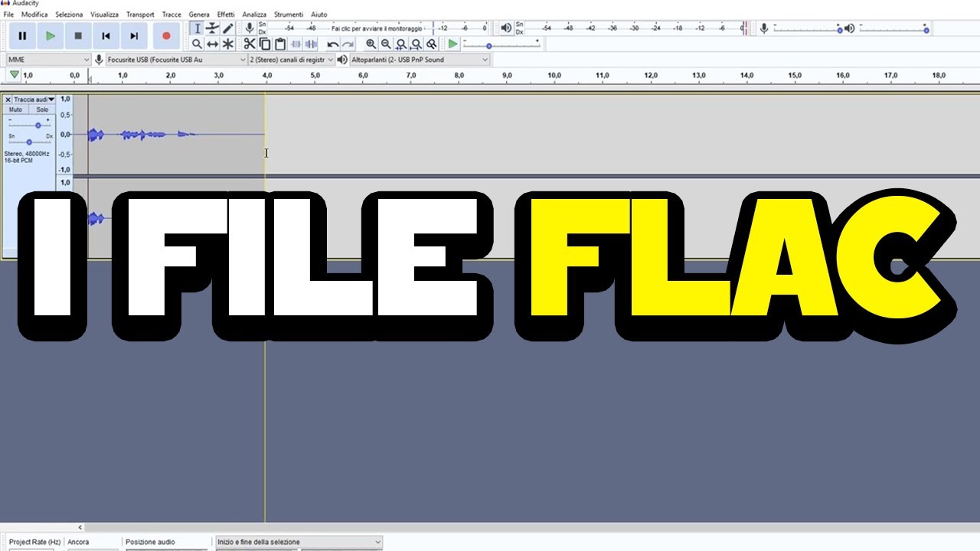Toggle Solo on the audio track
The image size is (980, 551).
click(42, 109)
